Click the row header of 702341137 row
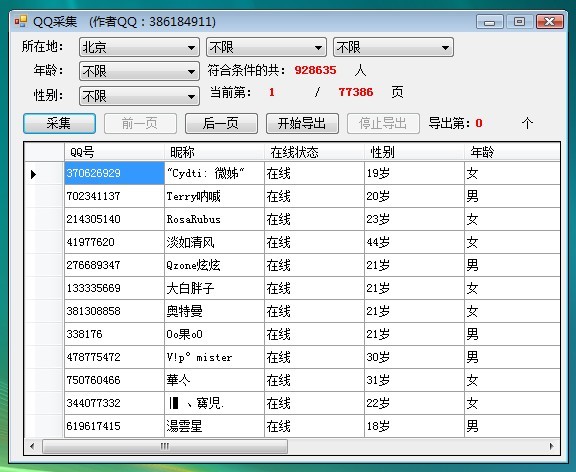 (44, 196)
